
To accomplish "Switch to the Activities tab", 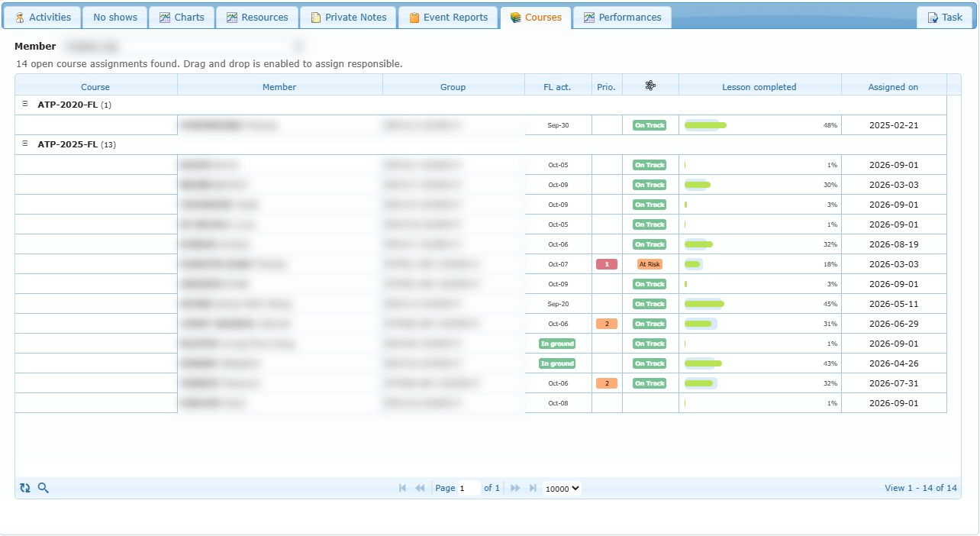I will coord(43,17).
